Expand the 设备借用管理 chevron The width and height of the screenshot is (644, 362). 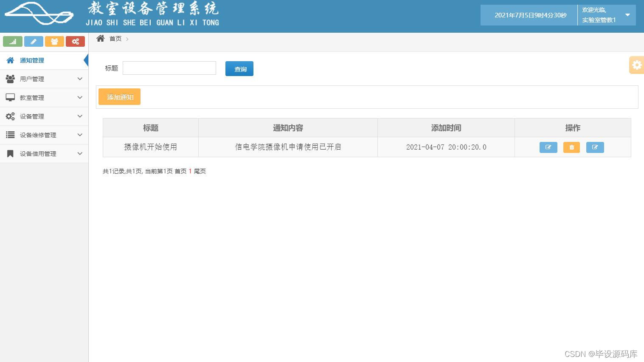pos(80,153)
